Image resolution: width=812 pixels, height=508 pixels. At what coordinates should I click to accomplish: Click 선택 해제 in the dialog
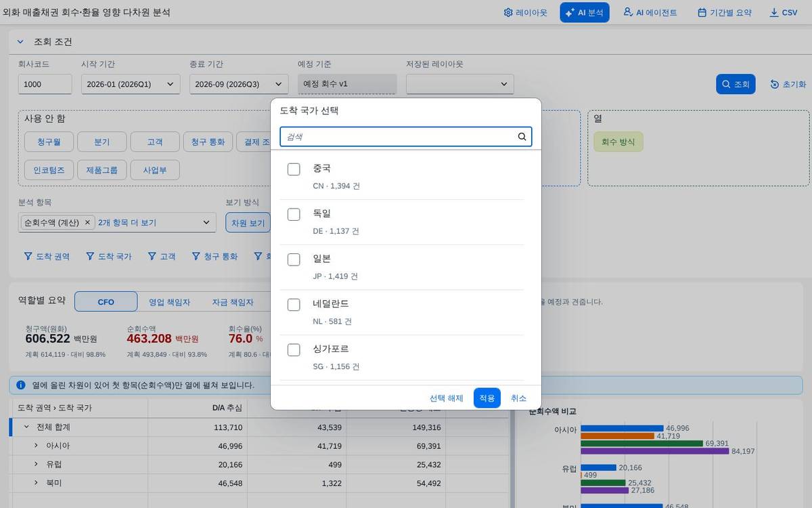click(x=447, y=398)
